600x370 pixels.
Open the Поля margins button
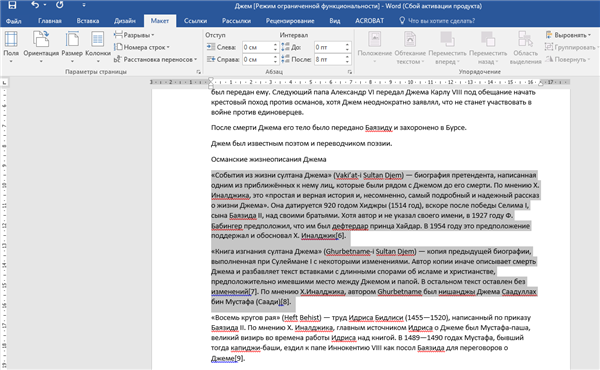11,47
